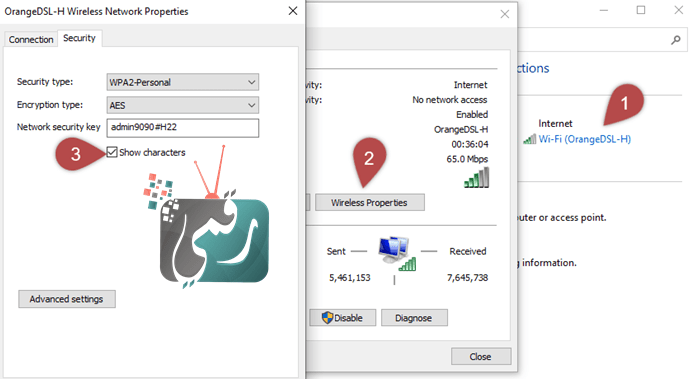Close the Wireless Network Properties dialog
Viewport: 697px width, 379px height.
[x=292, y=11]
